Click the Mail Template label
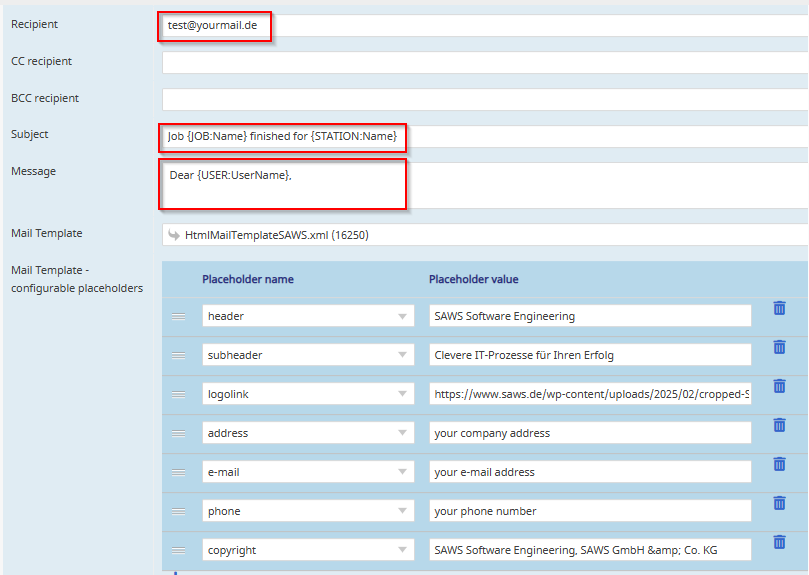This screenshot has width=809, height=575. click(x=46, y=233)
